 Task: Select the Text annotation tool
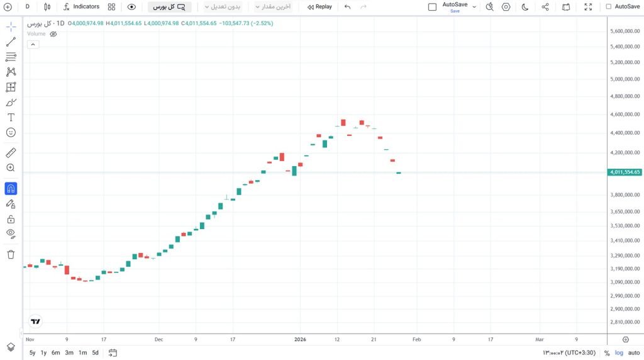coord(11,117)
